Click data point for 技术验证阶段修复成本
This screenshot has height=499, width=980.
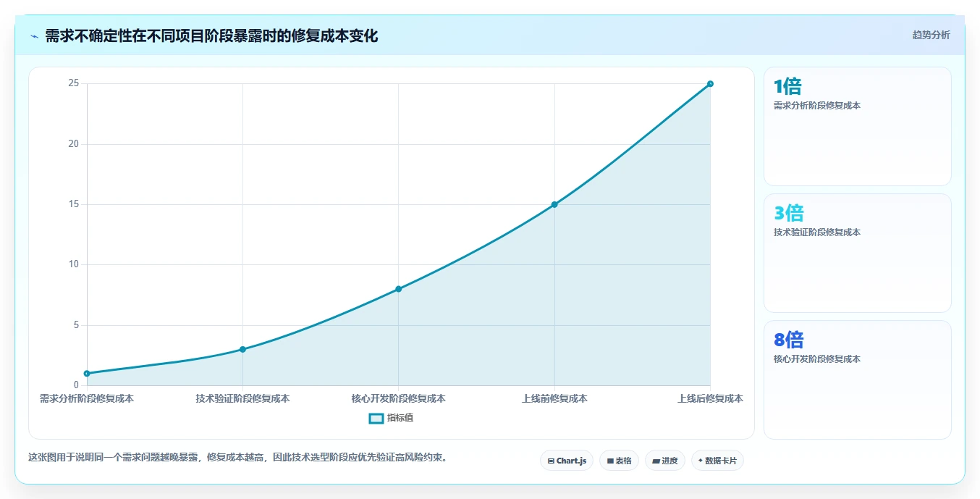pos(242,349)
